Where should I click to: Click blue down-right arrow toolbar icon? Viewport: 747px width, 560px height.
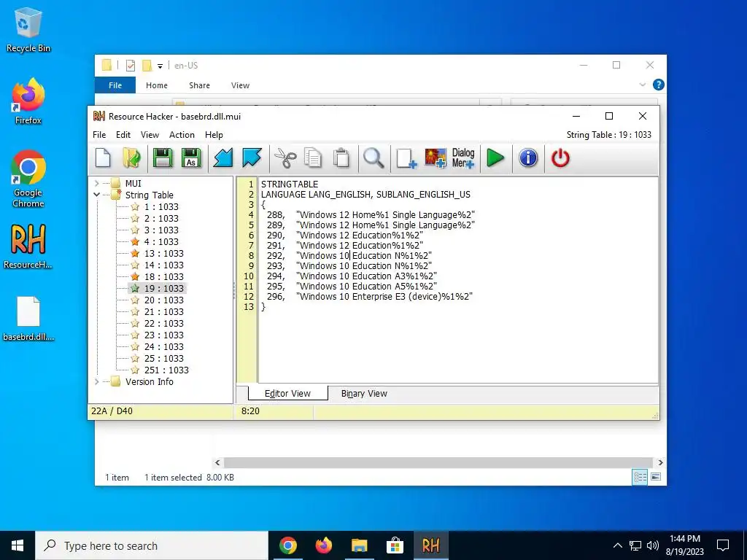(252, 158)
